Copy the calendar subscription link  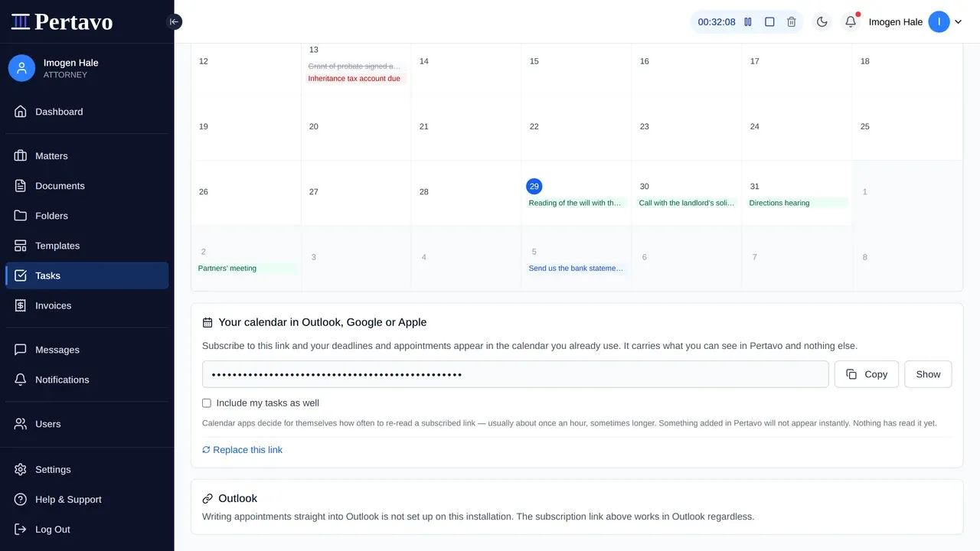pos(867,374)
